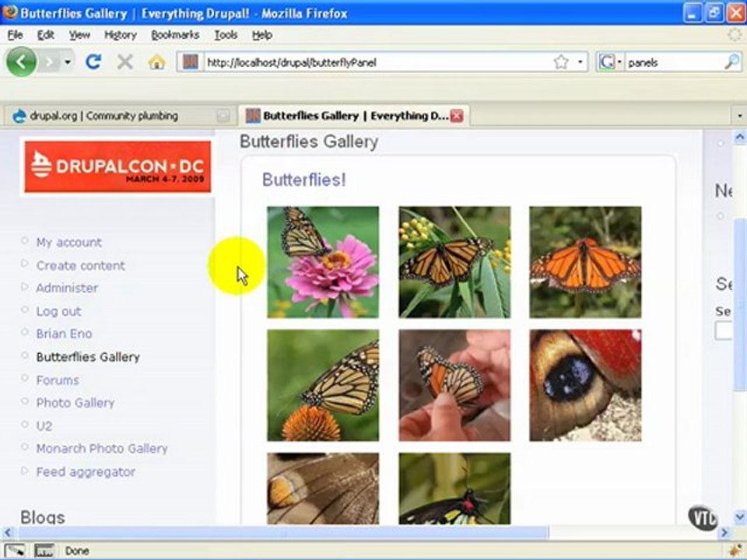The image size is (747, 560).
Task: Open Butterflies Gallery sidebar link
Action: [x=88, y=357]
